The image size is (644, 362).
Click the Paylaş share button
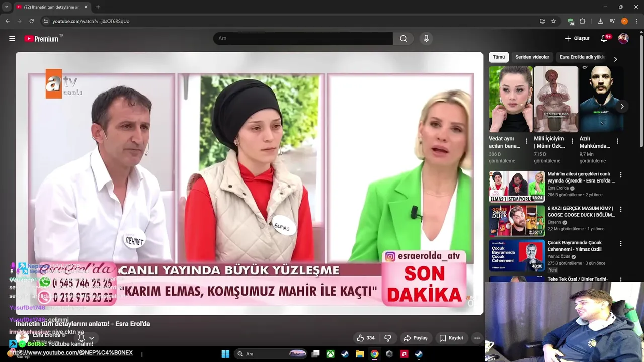coord(416,338)
